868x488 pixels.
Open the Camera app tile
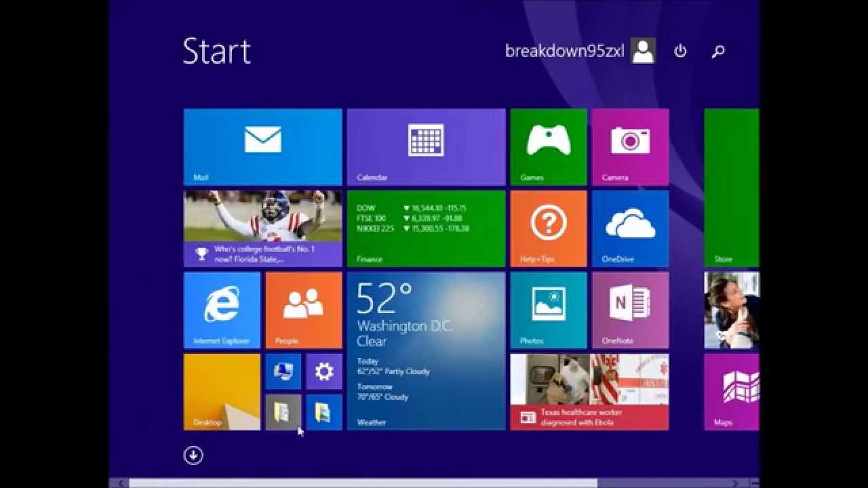(x=630, y=147)
